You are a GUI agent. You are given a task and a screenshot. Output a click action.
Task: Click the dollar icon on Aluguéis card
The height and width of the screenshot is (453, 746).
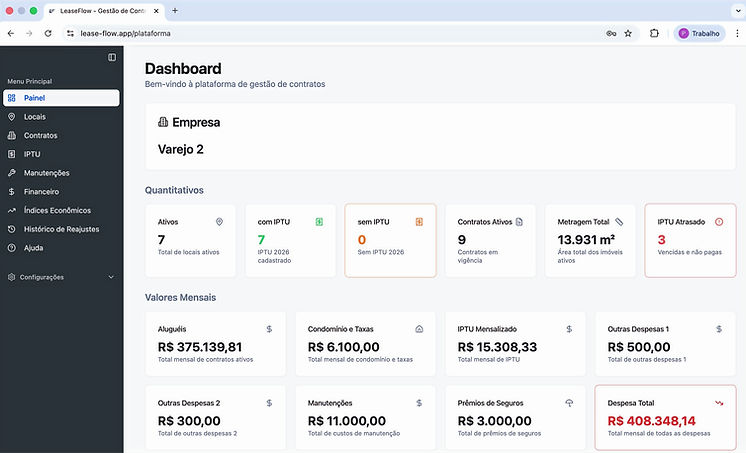pyautogui.click(x=269, y=329)
